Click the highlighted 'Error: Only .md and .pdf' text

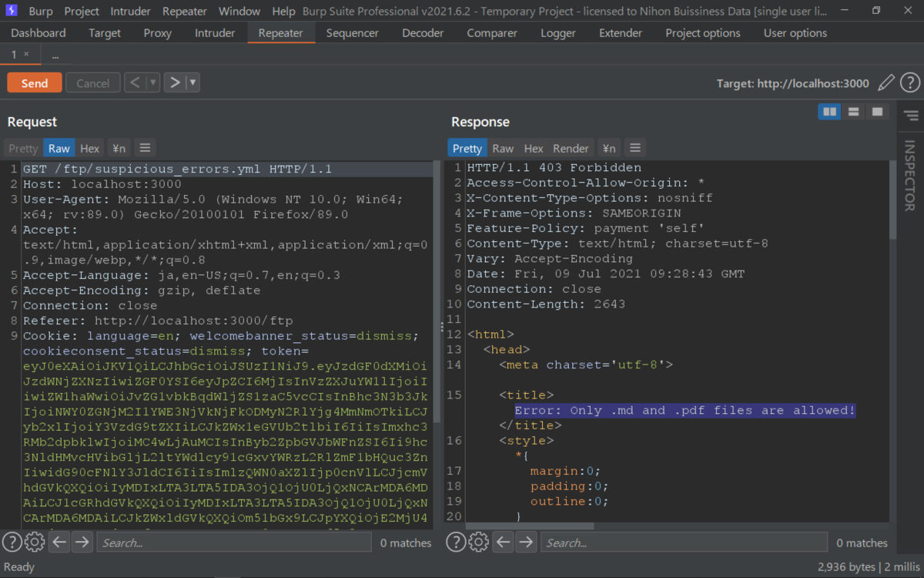pos(685,410)
